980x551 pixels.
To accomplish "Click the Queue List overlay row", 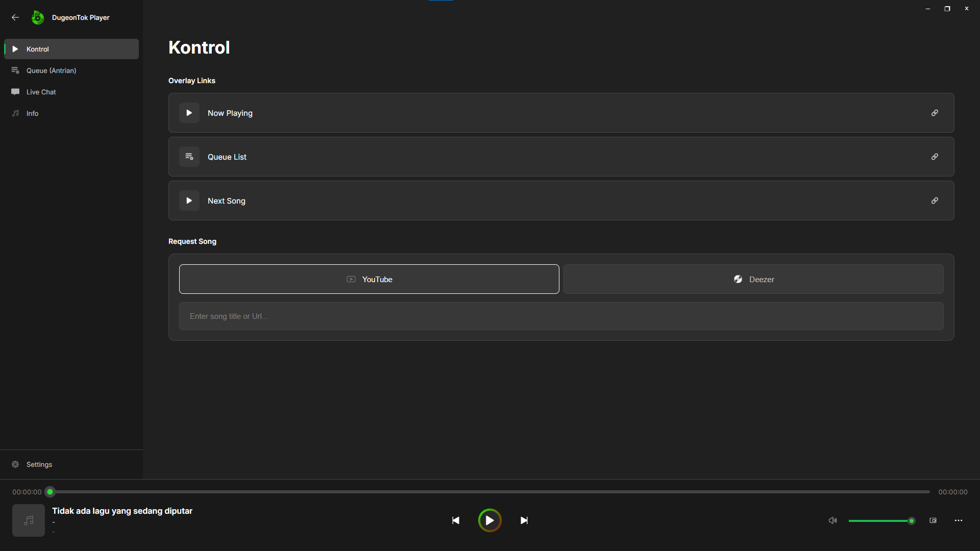I will (510, 157).
